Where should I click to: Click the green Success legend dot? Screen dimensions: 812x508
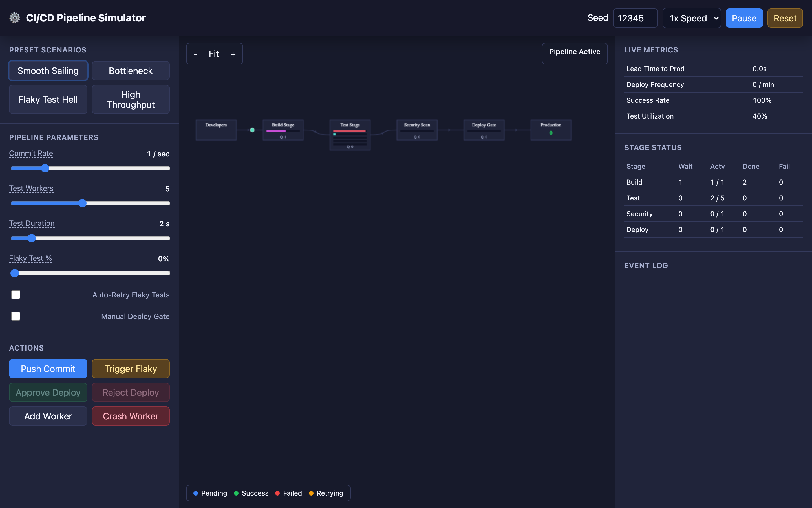[236, 493]
